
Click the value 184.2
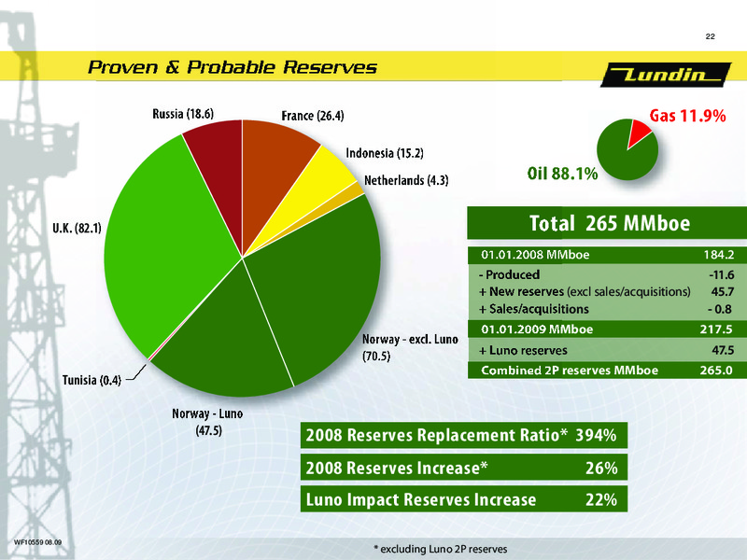click(x=719, y=255)
